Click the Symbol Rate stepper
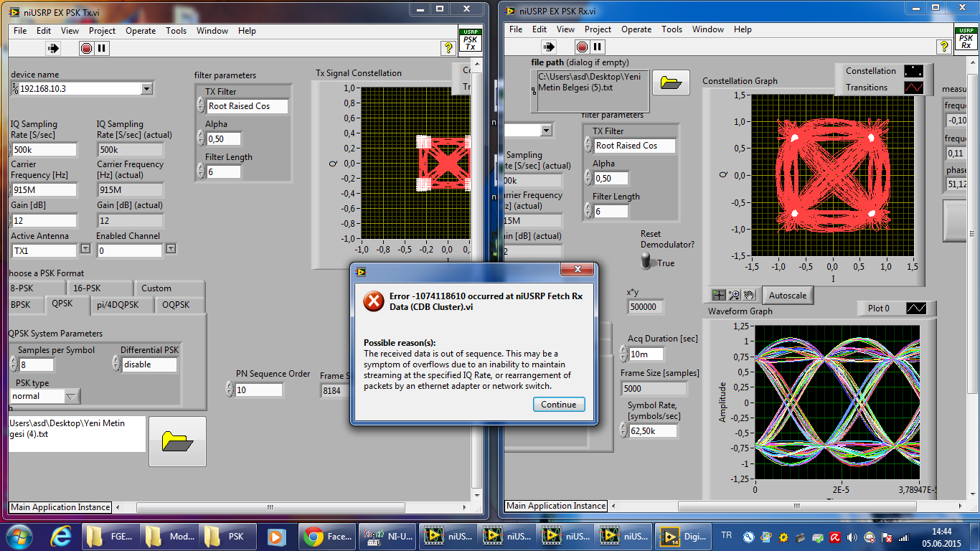The height and width of the screenshot is (551, 980). pos(623,430)
